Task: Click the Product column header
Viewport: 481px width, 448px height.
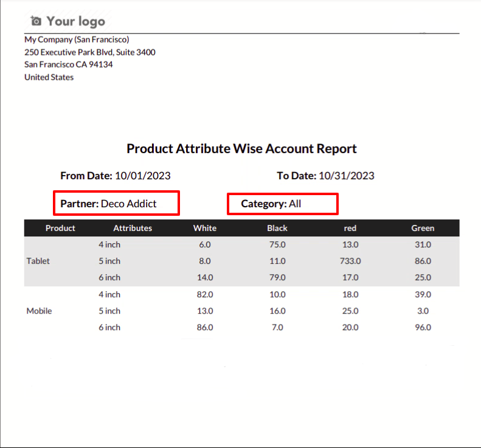Action: (60, 228)
